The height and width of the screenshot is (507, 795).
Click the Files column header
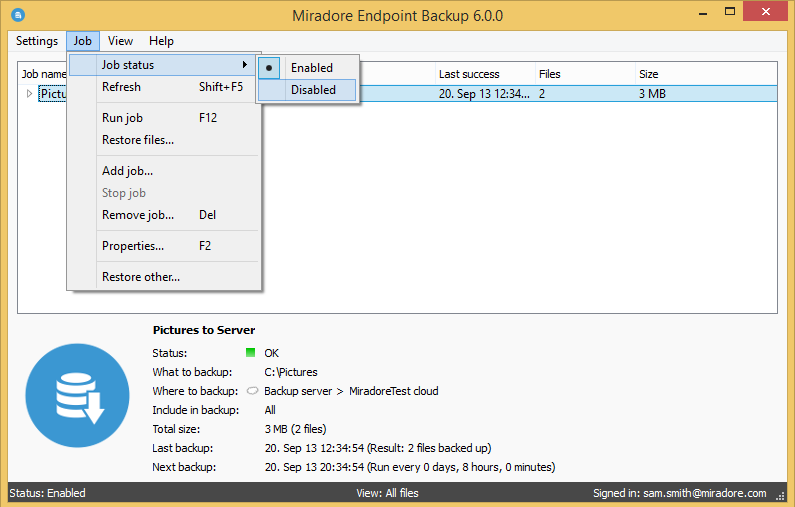click(585, 74)
